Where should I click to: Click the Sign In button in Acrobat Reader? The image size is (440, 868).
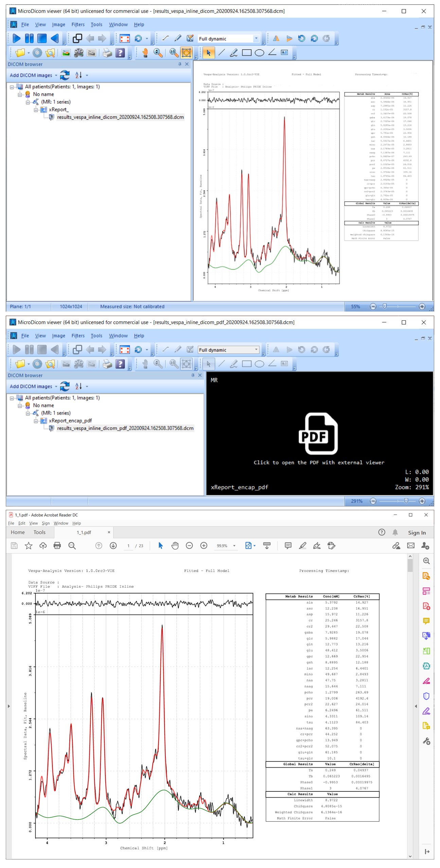coord(417,533)
